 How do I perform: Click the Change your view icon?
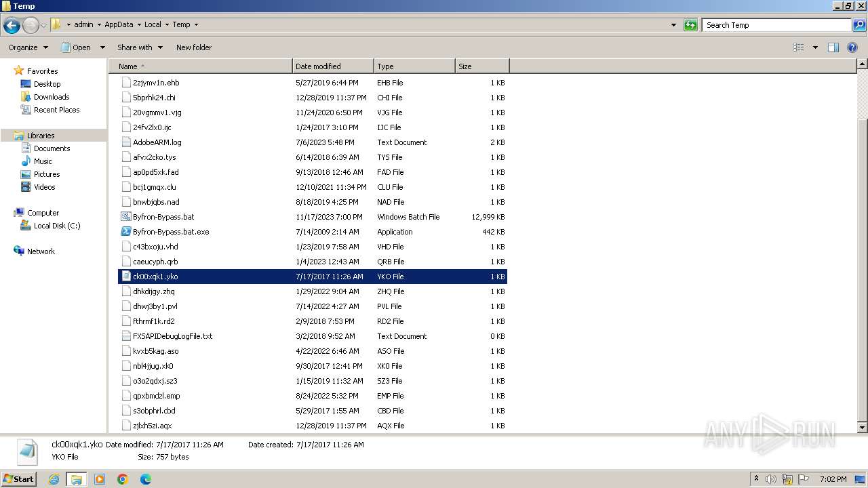pyautogui.click(x=799, y=47)
